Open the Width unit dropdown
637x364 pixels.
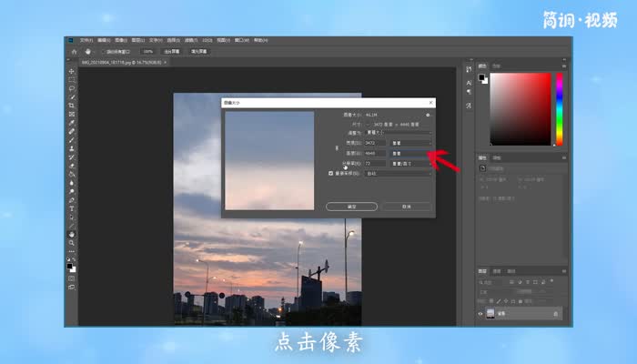[x=409, y=143]
